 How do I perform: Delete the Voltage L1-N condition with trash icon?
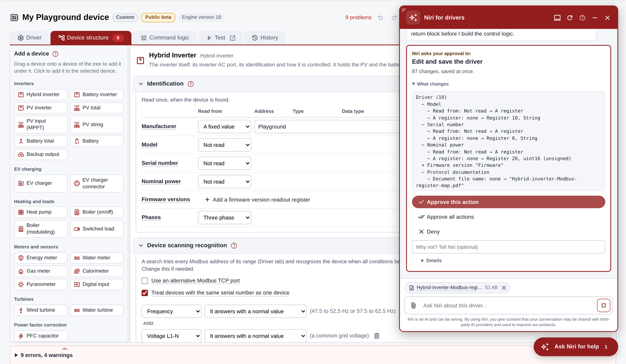pos(377,336)
